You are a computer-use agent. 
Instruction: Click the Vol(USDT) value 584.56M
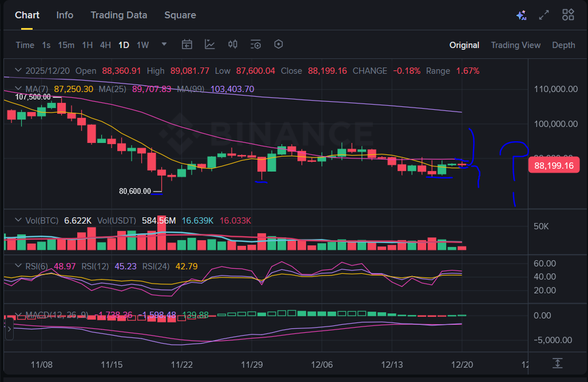(158, 220)
